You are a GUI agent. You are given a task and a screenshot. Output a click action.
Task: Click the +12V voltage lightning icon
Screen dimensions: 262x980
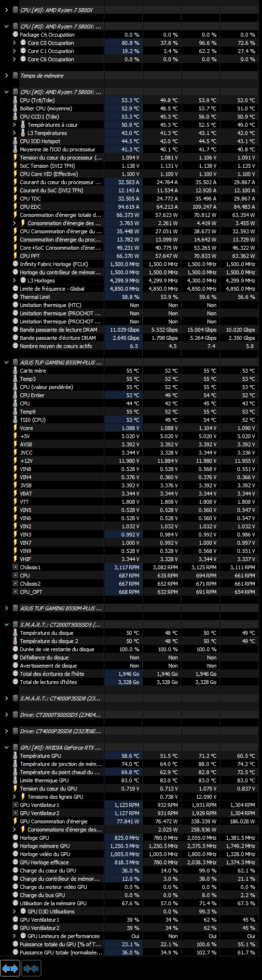coord(15,461)
